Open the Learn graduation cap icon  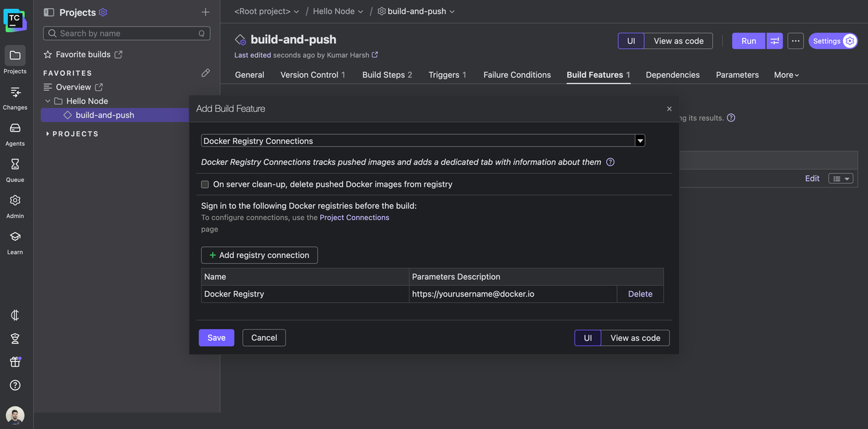click(x=15, y=236)
